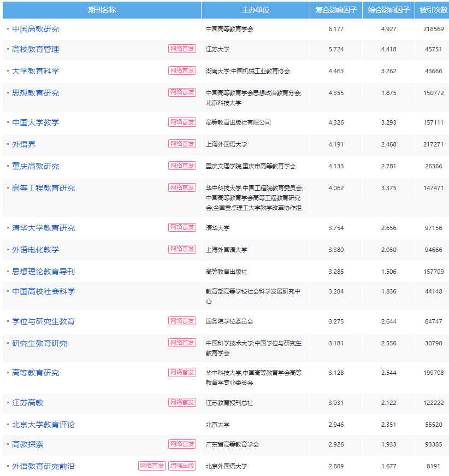The image size is (449, 476).
Task: Select sponsor text 清华大学
Action: pos(217,228)
